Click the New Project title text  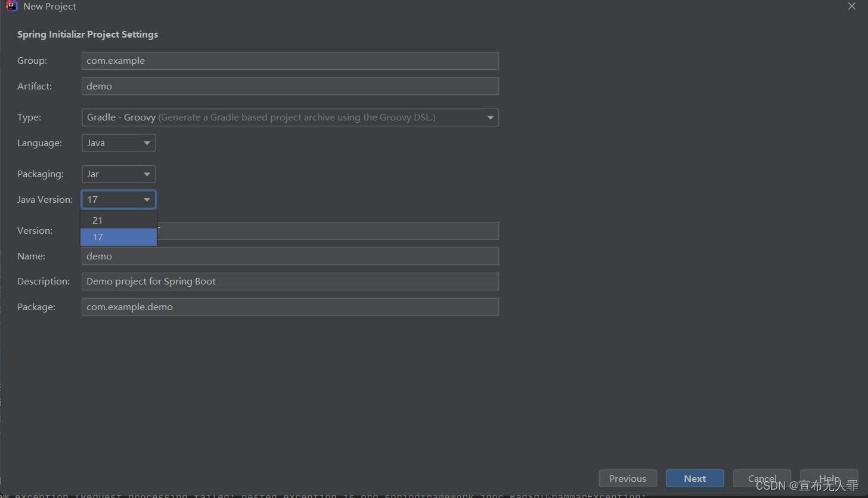49,7
